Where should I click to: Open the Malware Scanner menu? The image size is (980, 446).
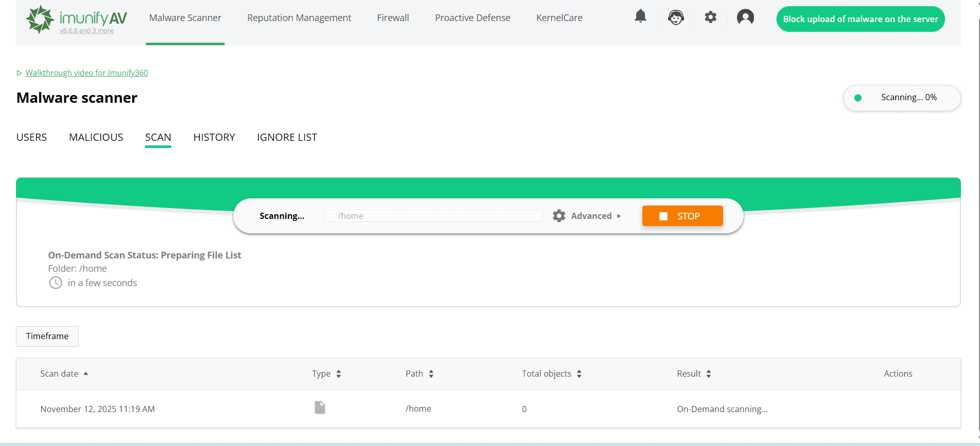pos(185,18)
